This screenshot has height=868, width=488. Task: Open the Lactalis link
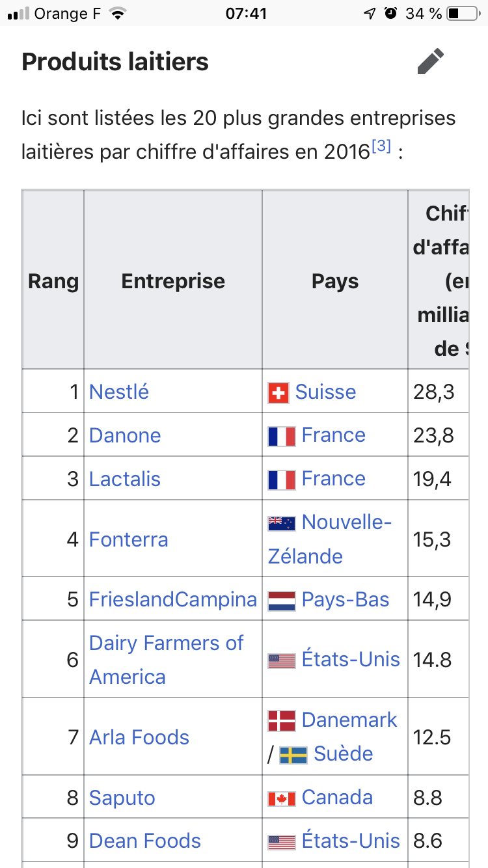[125, 479]
